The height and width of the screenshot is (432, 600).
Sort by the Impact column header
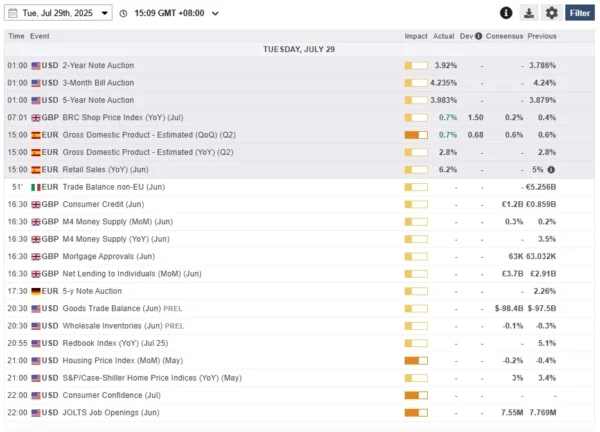point(415,36)
